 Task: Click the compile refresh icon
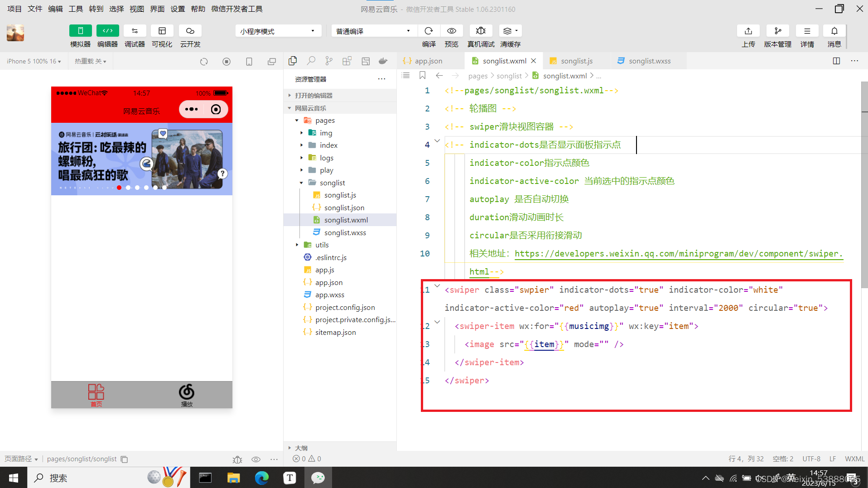click(429, 31)
